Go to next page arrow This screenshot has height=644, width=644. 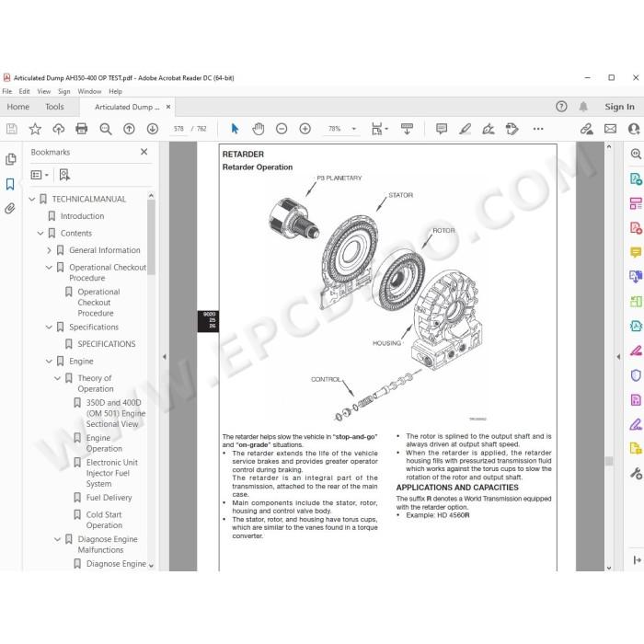coord(153,129)
